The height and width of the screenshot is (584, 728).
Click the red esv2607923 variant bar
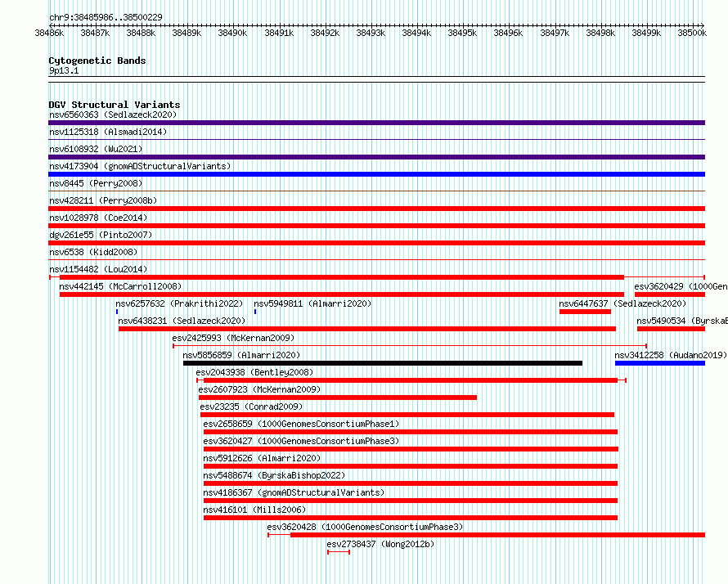pyautogui.click(x=338, y=398)
